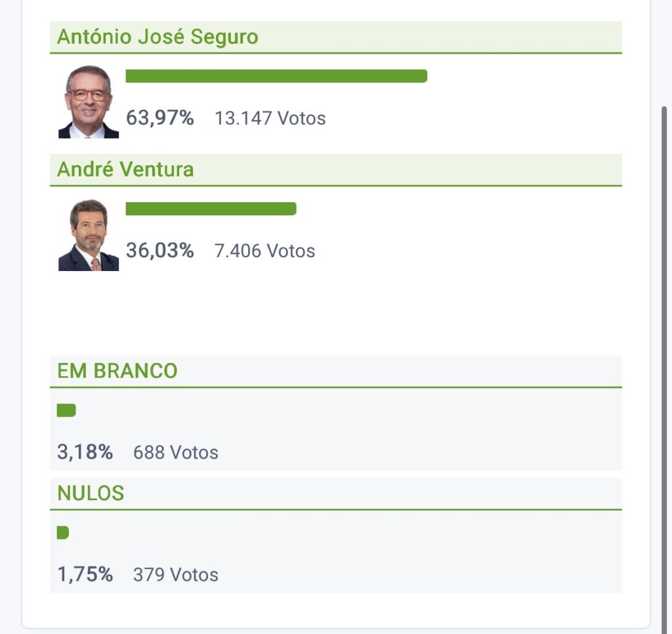Click the 7.406 Votos count
672x634 pixels.
coord(265,251)
